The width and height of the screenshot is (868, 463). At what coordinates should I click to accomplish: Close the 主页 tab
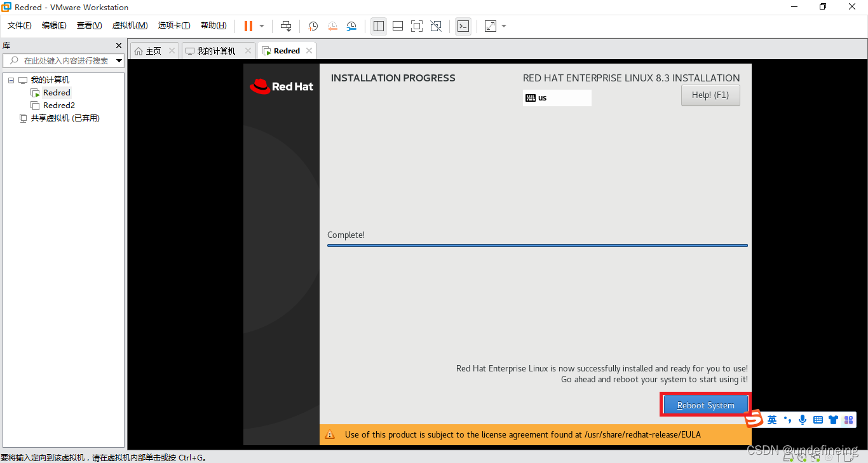[x=172, y=51]
